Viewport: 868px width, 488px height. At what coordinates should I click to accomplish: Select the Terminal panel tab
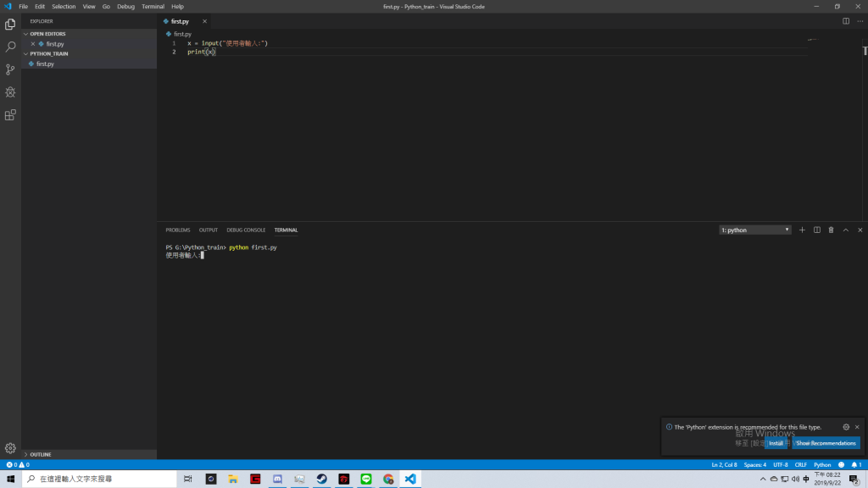(x=287, y=230)
